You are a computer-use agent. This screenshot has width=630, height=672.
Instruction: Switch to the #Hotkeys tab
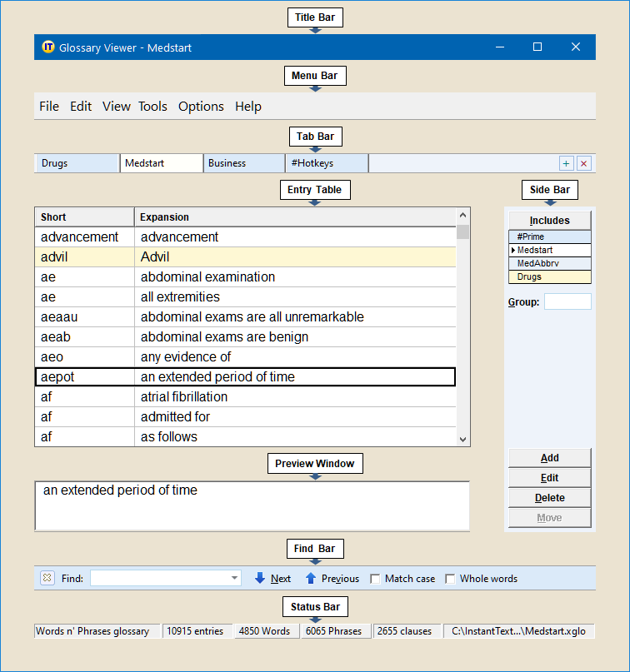click(x=326, y=163)
